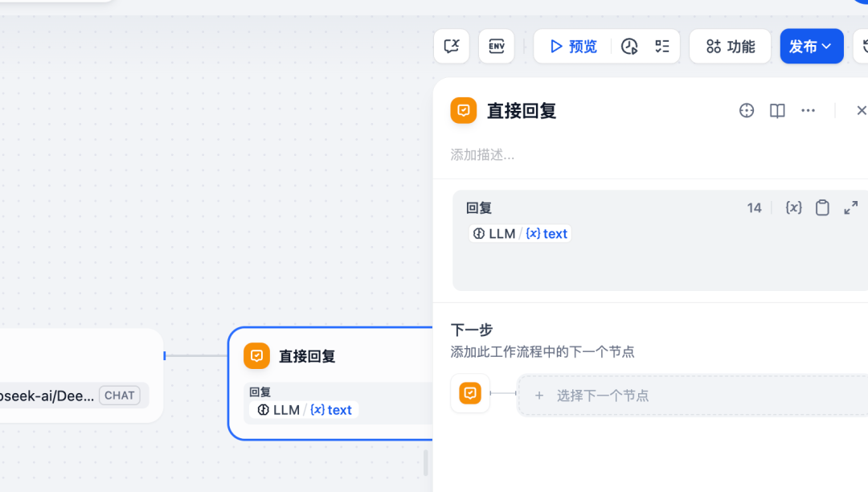This screenshot has width=868, height=492.
Task: Open the ENV environment variables button
Action: (497, 46)
